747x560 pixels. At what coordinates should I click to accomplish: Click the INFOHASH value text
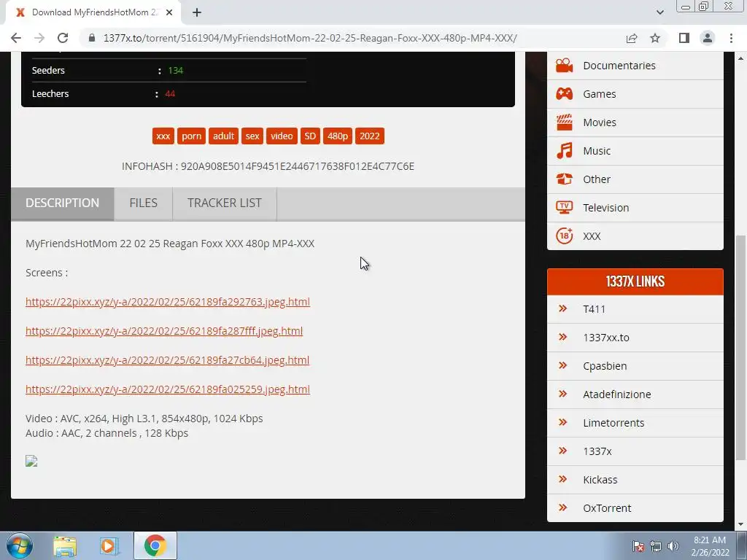click(x=298, y=167)
